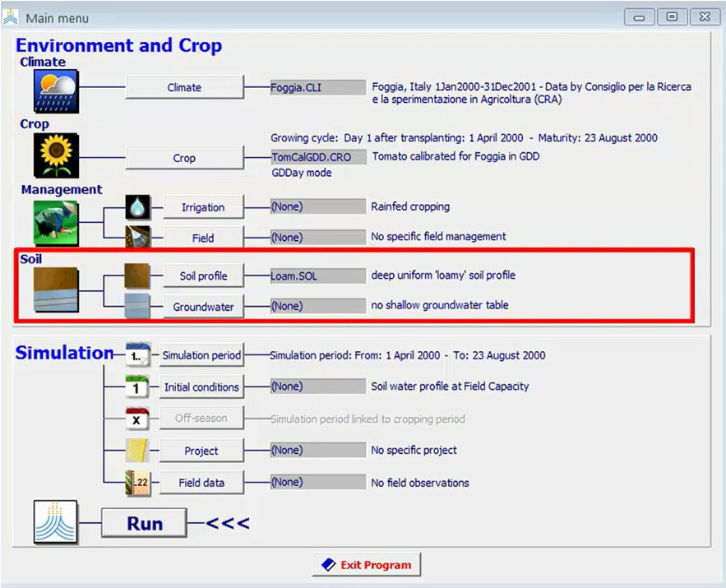The height and width of the screenshot is (588, 726).
Task: Click Exit Program button
Action: (367, 565)
